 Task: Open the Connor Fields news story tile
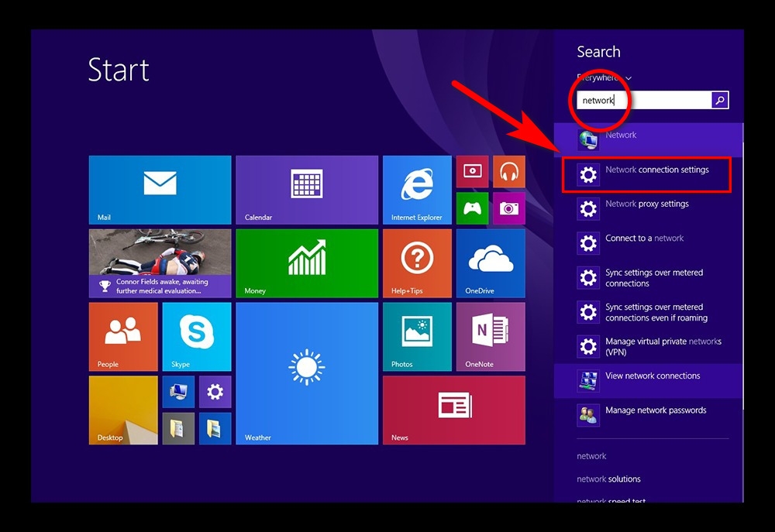[x=160, y=263]
